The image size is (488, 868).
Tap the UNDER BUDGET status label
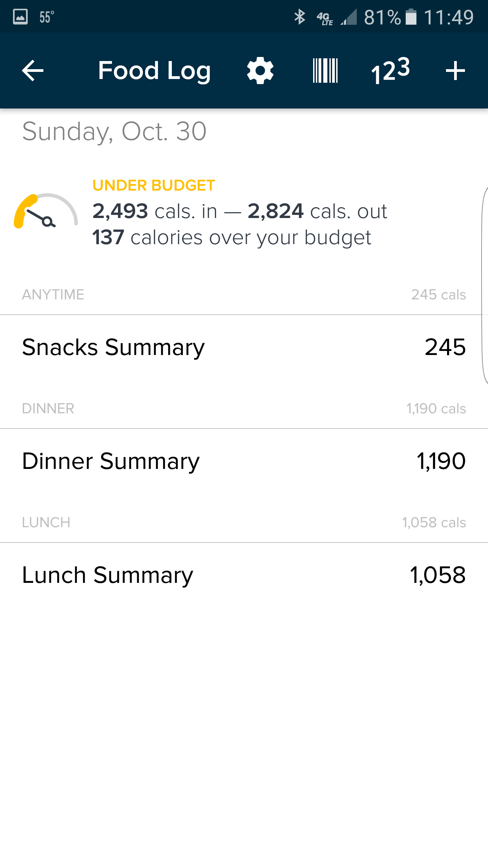point(154,185)
